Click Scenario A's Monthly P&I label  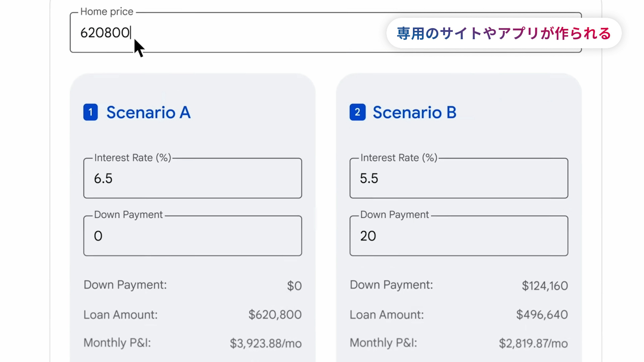click(117, 343)
